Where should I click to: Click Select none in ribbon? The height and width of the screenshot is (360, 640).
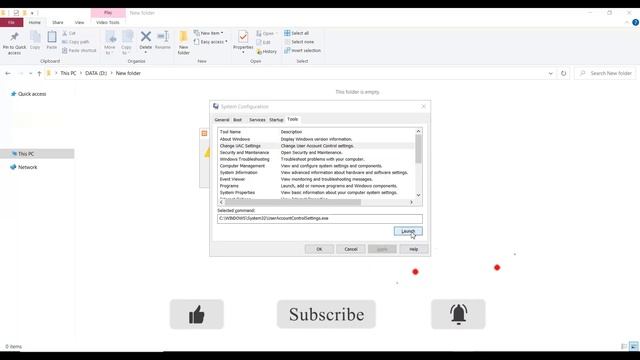click(299, 42)
